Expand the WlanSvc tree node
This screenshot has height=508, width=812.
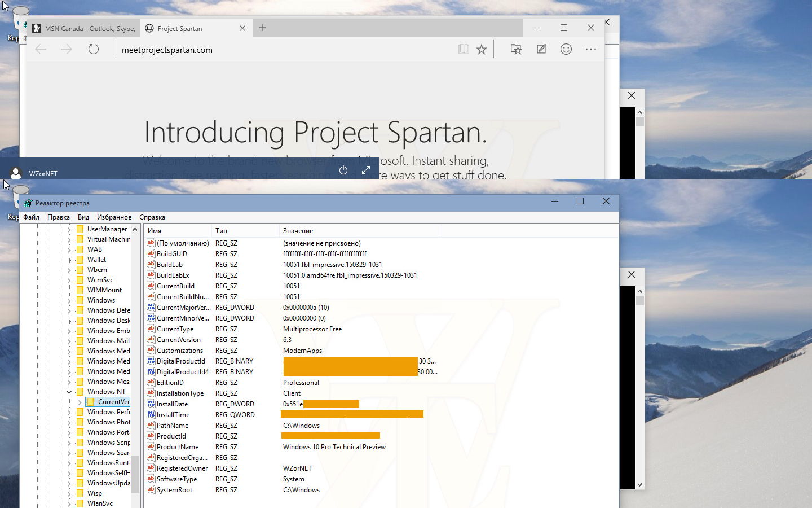click(x=69, y=503)
